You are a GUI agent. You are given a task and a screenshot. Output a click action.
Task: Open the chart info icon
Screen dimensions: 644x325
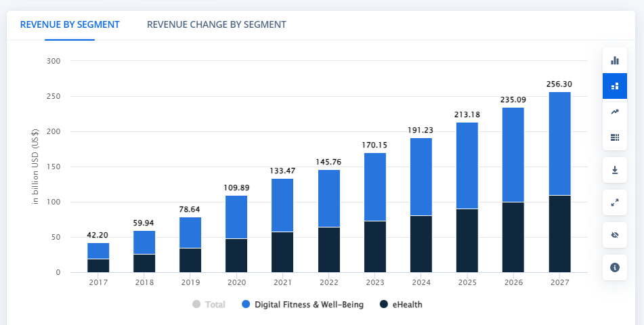pyautogui.click(x=615, y=267)
